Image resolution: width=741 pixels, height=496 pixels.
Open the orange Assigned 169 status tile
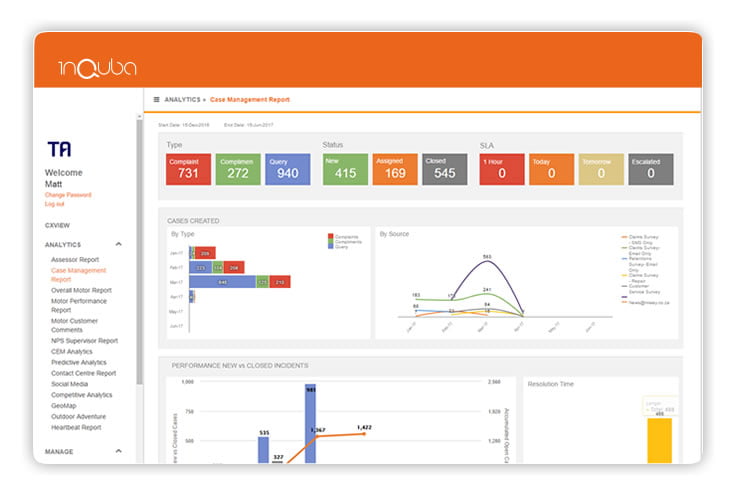tap(395, 169)
